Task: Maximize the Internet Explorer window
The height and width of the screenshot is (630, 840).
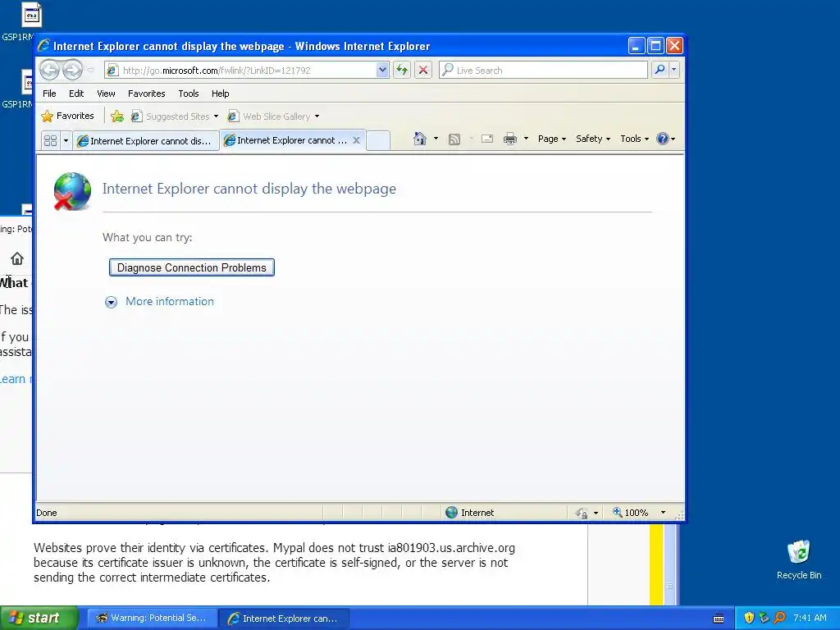Action: (x=655, y=46)
